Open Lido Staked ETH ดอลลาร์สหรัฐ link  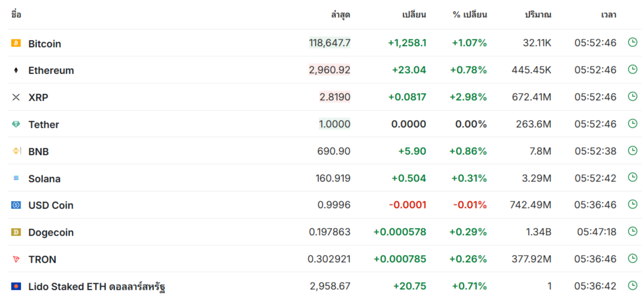tap(97, 287)
